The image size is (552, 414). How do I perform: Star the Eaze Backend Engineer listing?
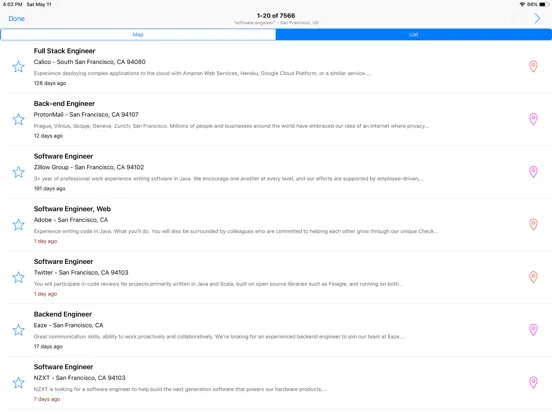coord(18,330)
